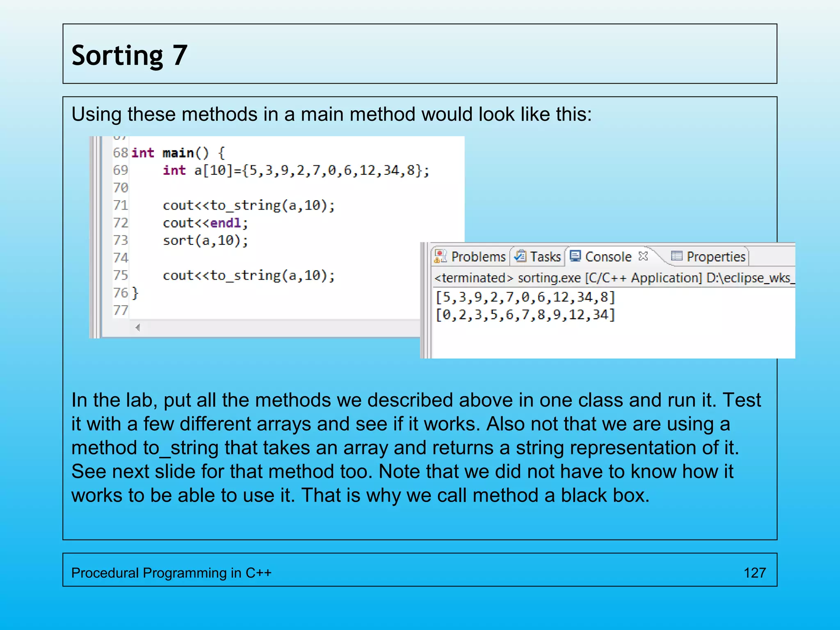The height and width of the screenshot is (630, 840).
Task: Click the 'sort(a,10);' code line
Action: pyautogui.click(x=205, y=240)
